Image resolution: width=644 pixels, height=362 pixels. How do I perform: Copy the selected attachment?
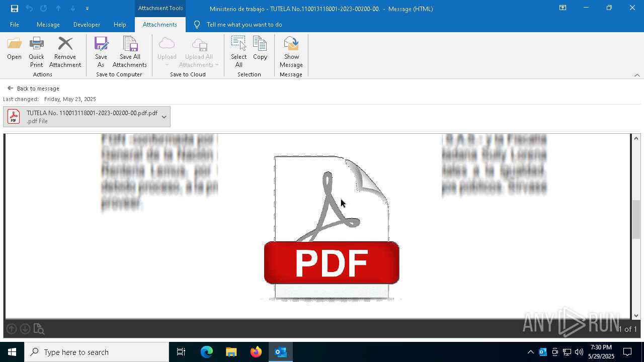coord(260,48)
